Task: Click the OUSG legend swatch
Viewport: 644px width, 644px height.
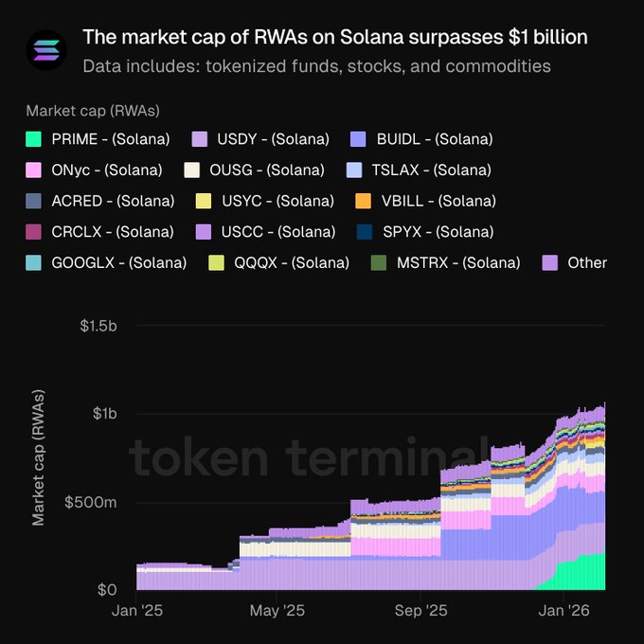Action: 192,170
